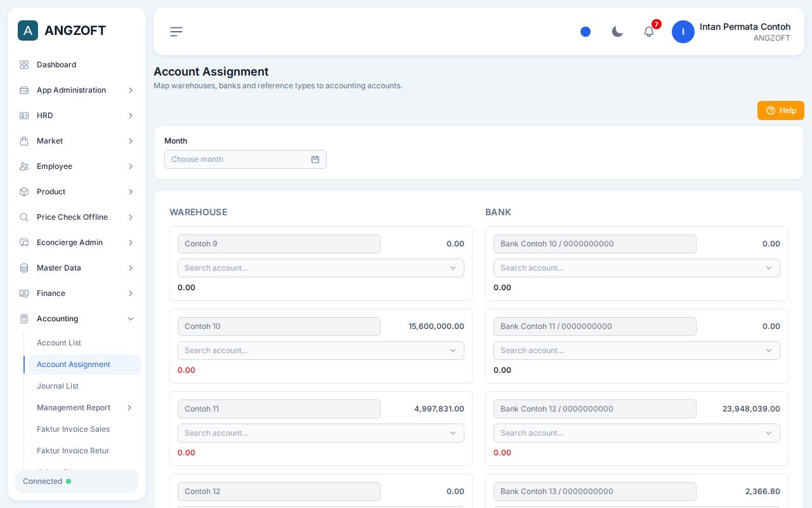Click the BANK section heading
The height and width of the screenshot is (508, 812).
tap(498, 212)
